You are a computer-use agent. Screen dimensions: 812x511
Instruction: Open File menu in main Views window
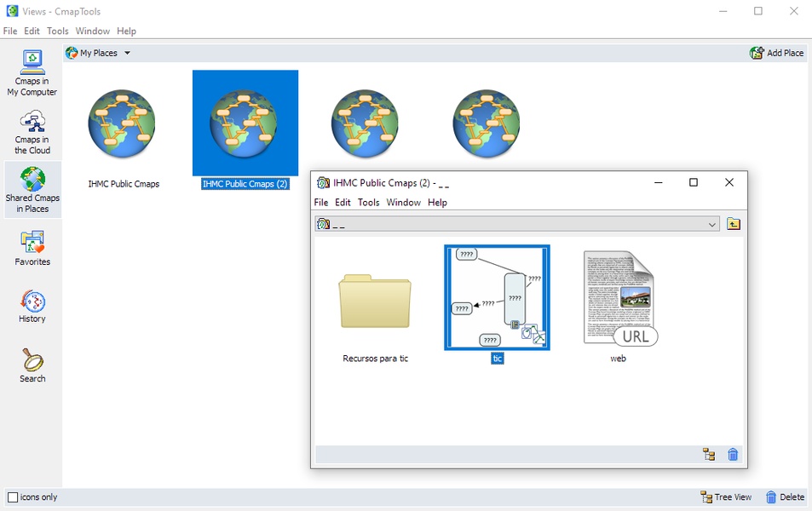tap(10, 31)
